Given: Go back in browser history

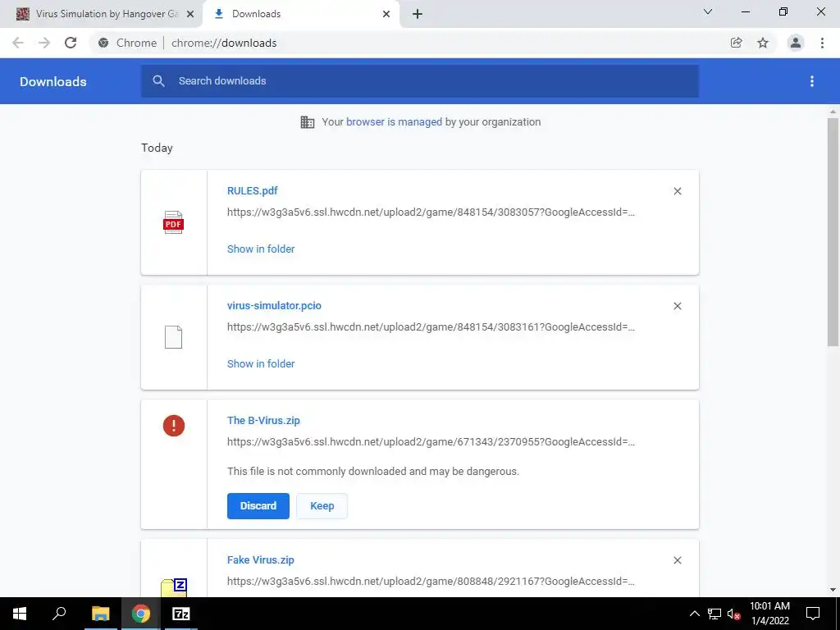Looking at the screenshot, I should [18, 43].
